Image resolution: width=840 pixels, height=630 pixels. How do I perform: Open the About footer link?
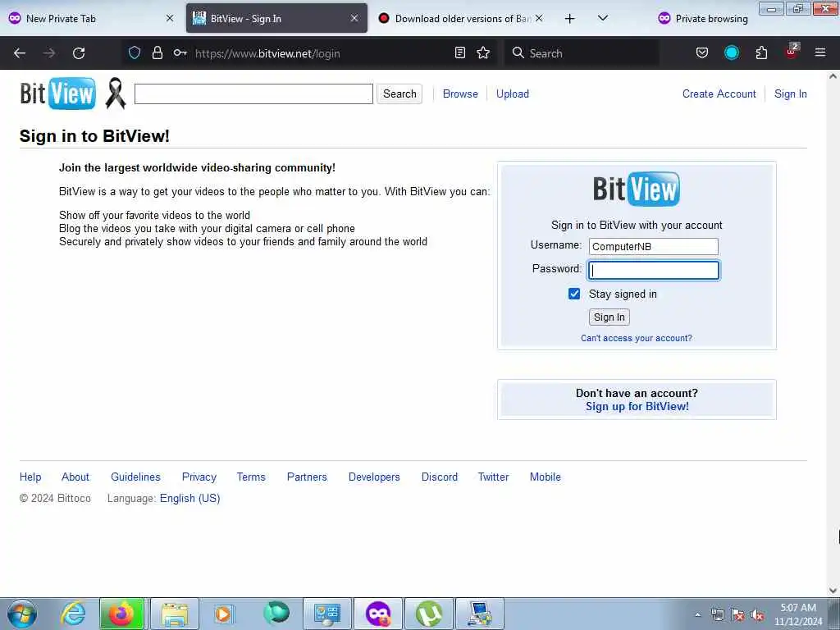[75, 477]
